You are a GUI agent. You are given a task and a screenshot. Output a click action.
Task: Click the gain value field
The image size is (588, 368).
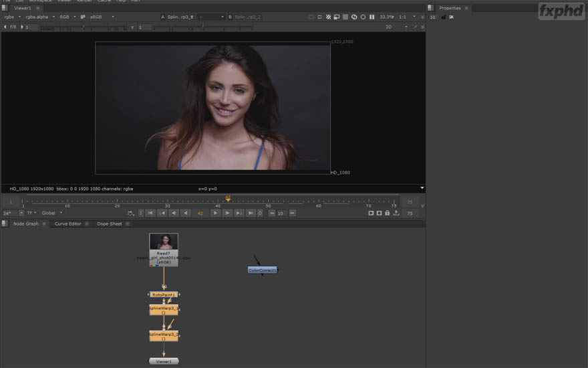click(31, 27)
